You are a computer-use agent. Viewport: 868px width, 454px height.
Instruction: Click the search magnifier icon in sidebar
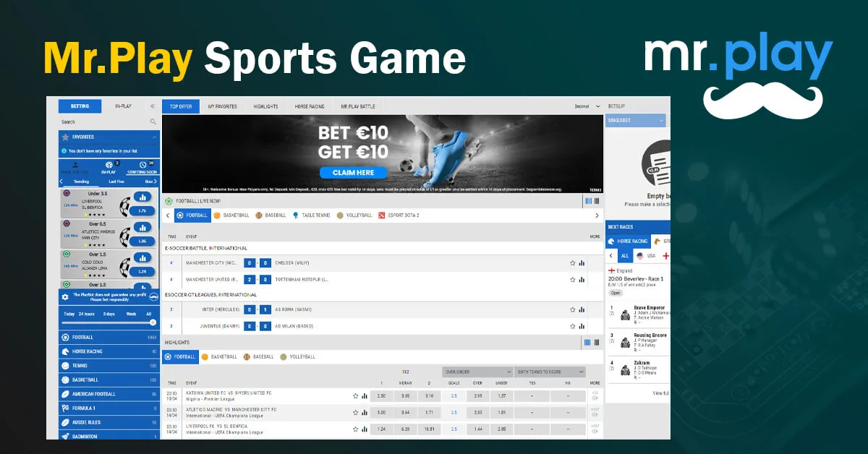pyautogui.click(x=153, y=122)
